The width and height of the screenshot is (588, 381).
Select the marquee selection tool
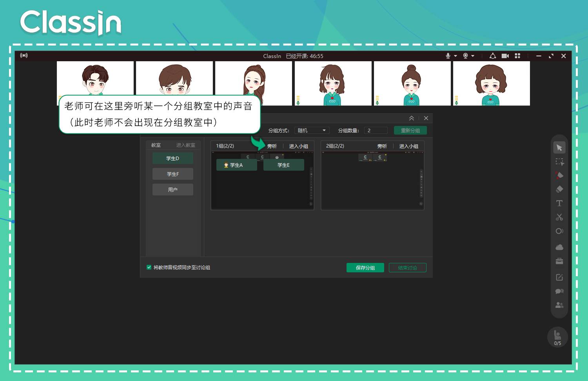[559, 162]
